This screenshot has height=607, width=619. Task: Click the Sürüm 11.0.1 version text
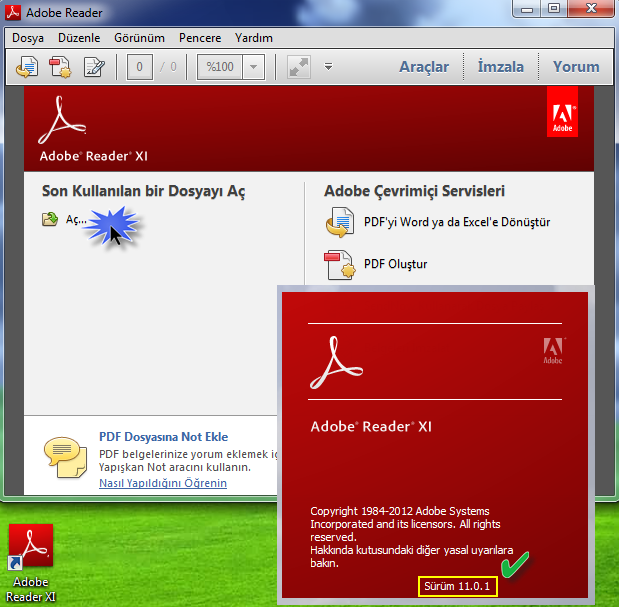coord(457,586)
